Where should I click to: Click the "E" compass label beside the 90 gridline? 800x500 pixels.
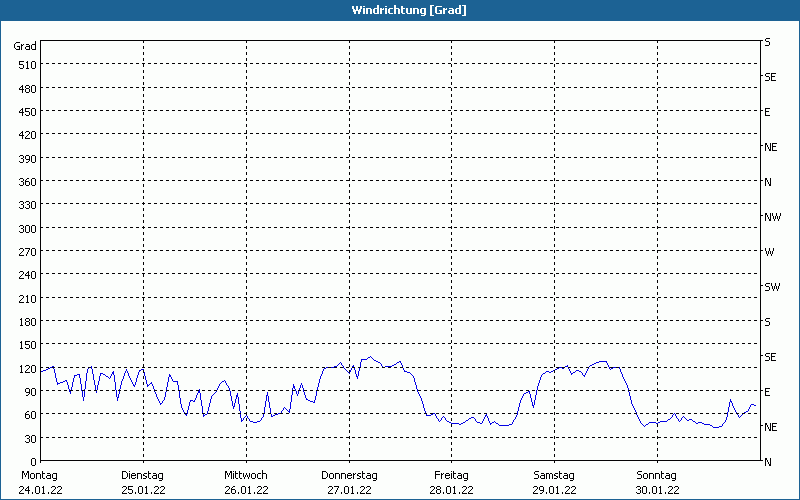click(x=767, y=392)
